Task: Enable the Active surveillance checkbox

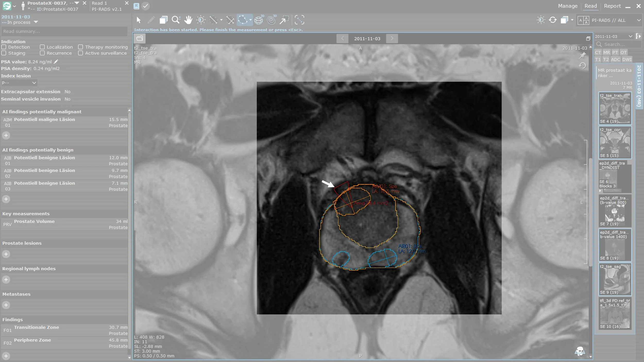Action: (81, 53)
